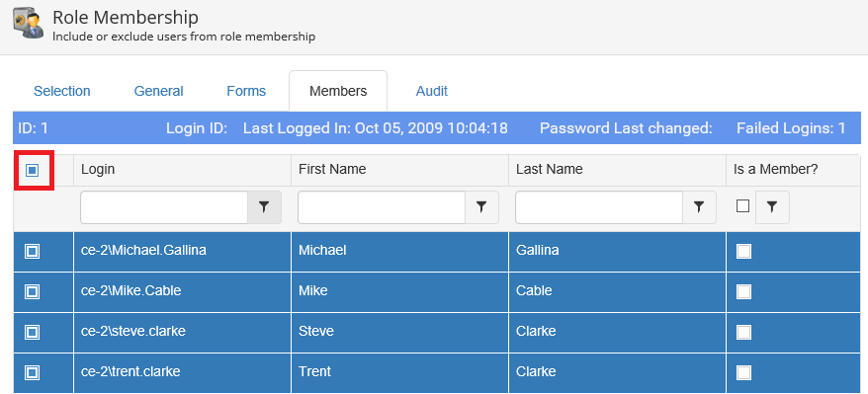868x394 pixels.
Task: Open the First Name filter funnel icon
Action: tap(481, 207)
